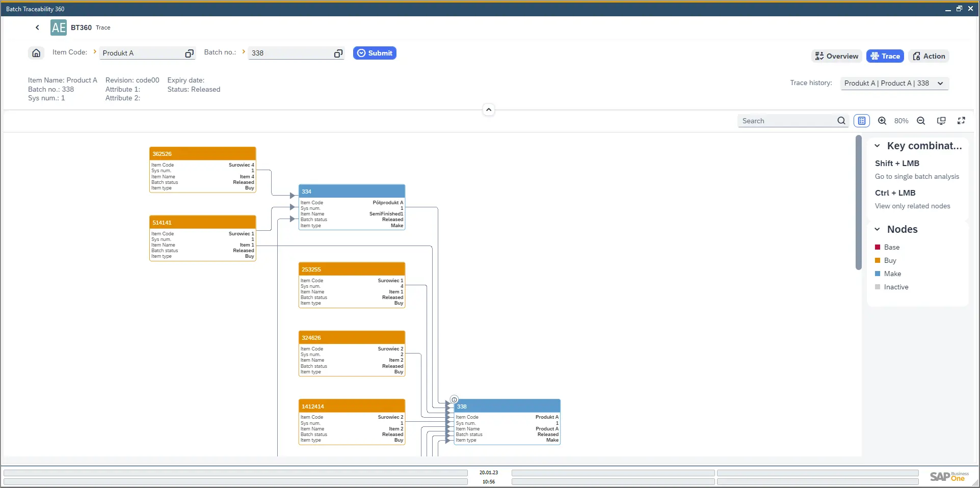Toggle the grid view icon in the toolbar
The width and height of the screenshot is (980, 488).
tap(861, 121)
